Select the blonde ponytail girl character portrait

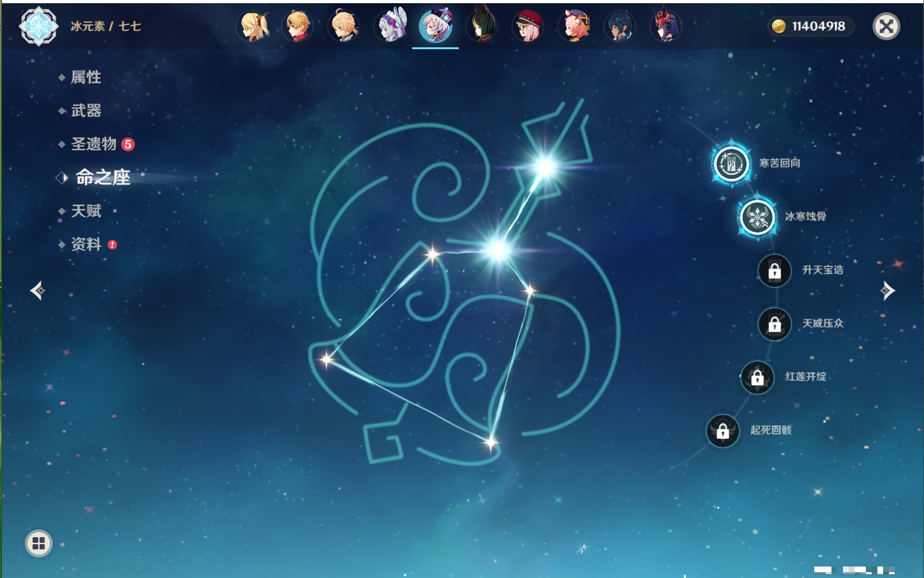(x=253, y=26)
